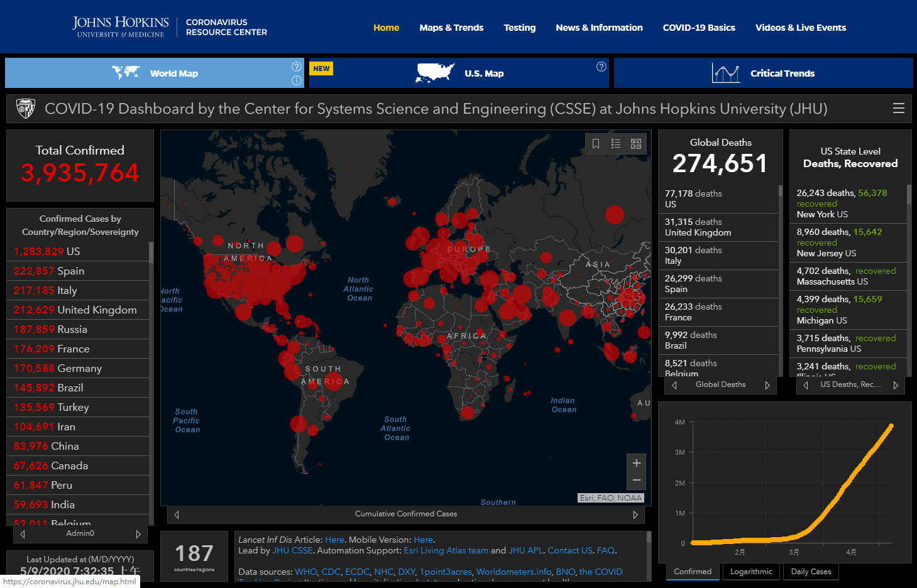917x588 pixels.
Task: Click left arrow beside US Deaths, Rec...
Action: [x=806, y=385]
